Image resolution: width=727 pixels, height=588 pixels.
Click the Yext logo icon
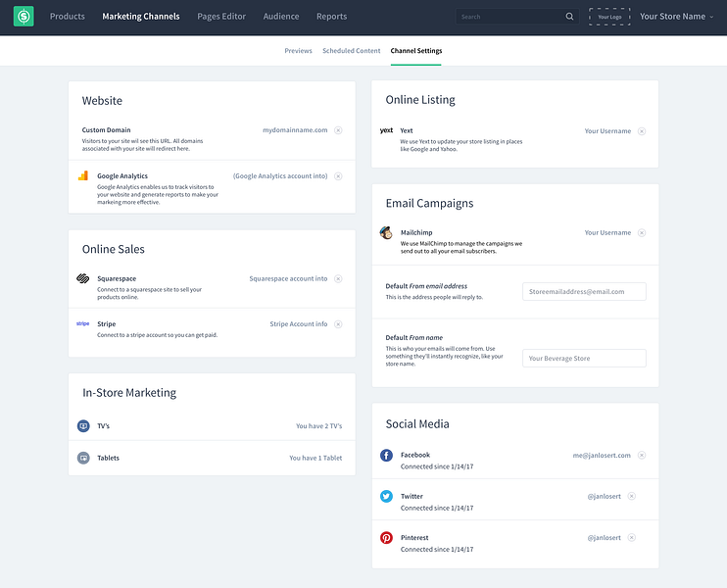[x=386, y=130]
